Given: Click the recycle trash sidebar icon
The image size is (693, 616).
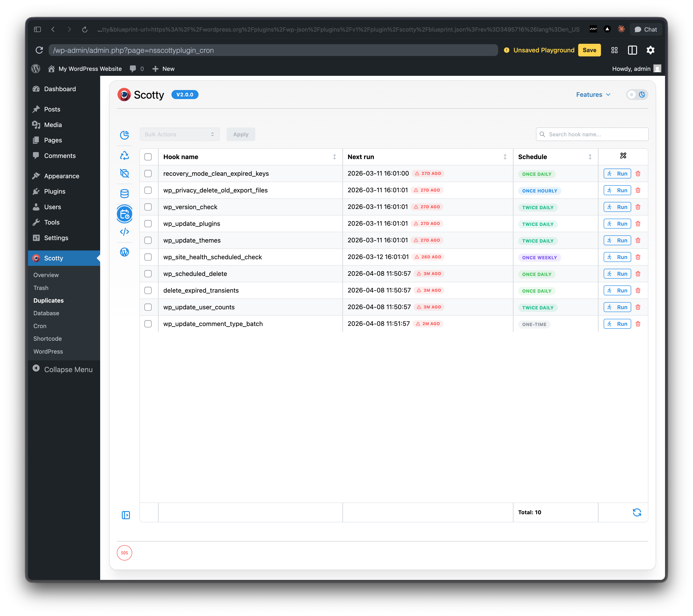Looking at the screenshot, I should point(125,155).
